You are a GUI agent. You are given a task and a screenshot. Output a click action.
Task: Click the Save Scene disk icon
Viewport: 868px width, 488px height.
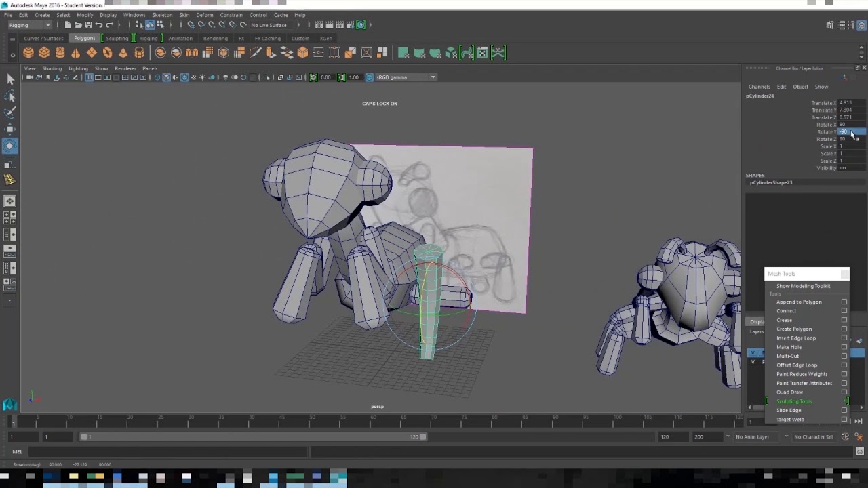click(88, 25)
